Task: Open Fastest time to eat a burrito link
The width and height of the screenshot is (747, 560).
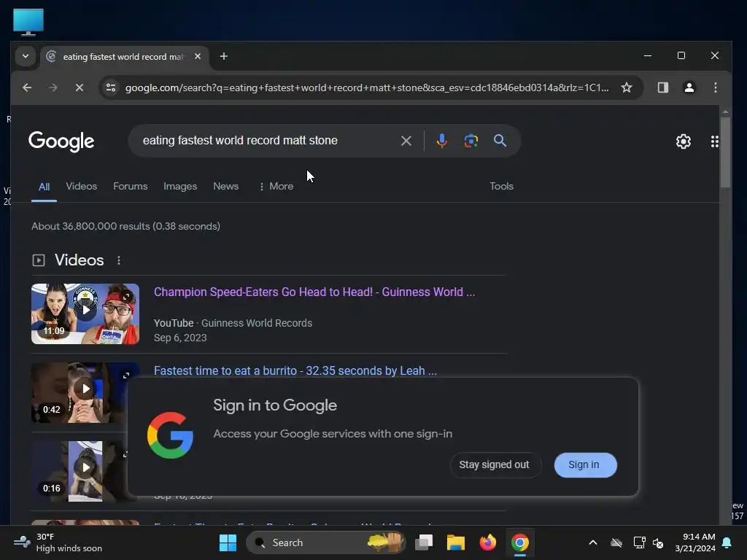Action: click(x=295, y=370)
